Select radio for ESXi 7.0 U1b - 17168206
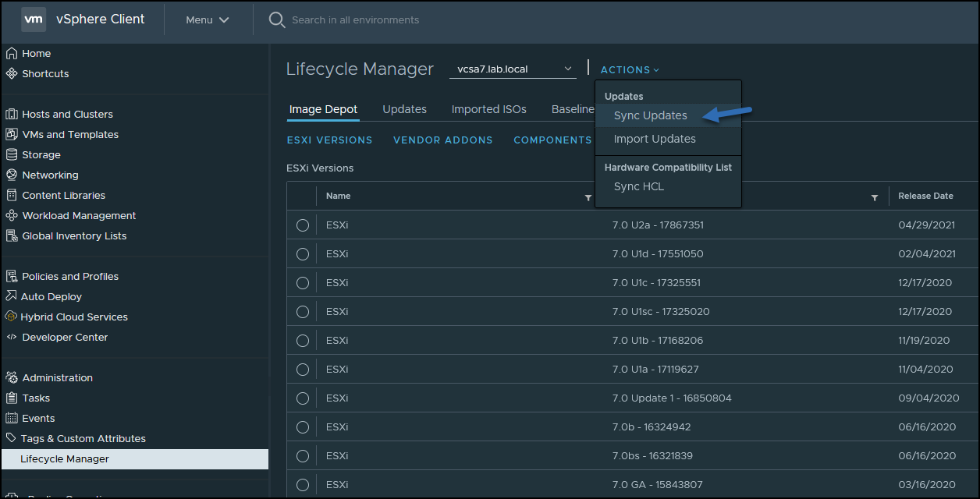Screen dimensions: 980x499 tap(303, 341)
